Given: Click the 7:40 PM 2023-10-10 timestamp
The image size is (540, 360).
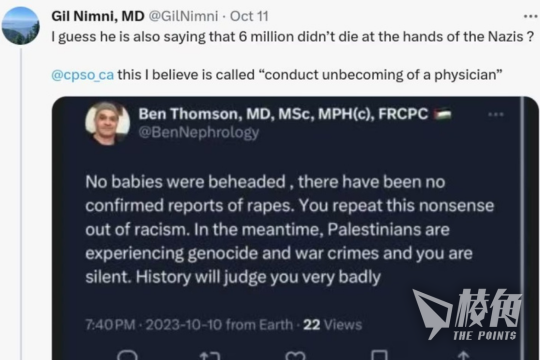Looking at the screenshot, I should tap(189, 325).
